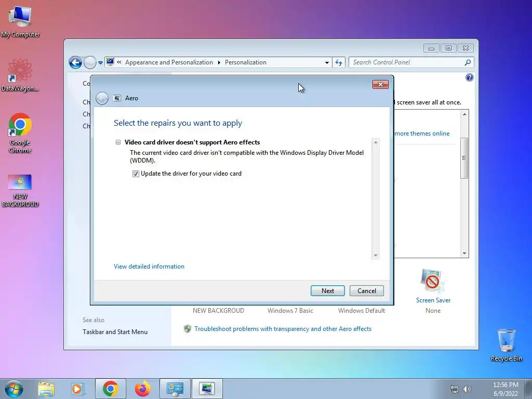This screenshot has width=532, height=399.
Task: Open the network tray icon
Action: pyautogui.click(x=454, y=389)
